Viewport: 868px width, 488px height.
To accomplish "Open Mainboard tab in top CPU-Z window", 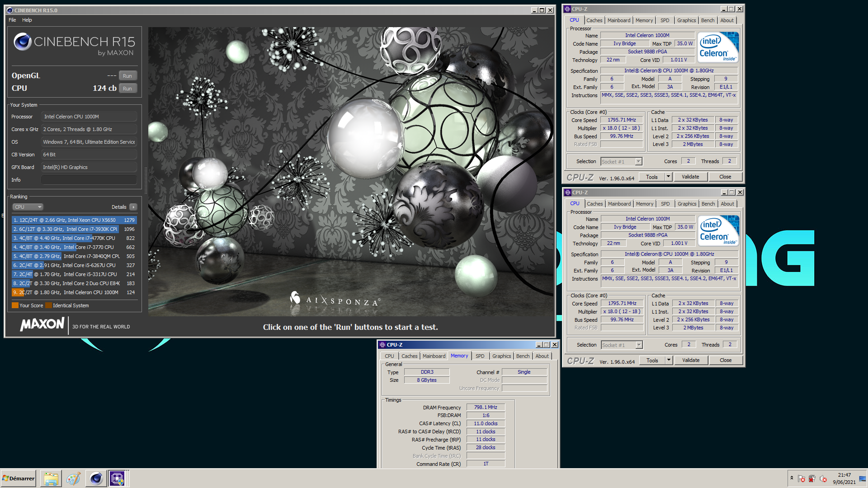I will click(x=618, y=20).
